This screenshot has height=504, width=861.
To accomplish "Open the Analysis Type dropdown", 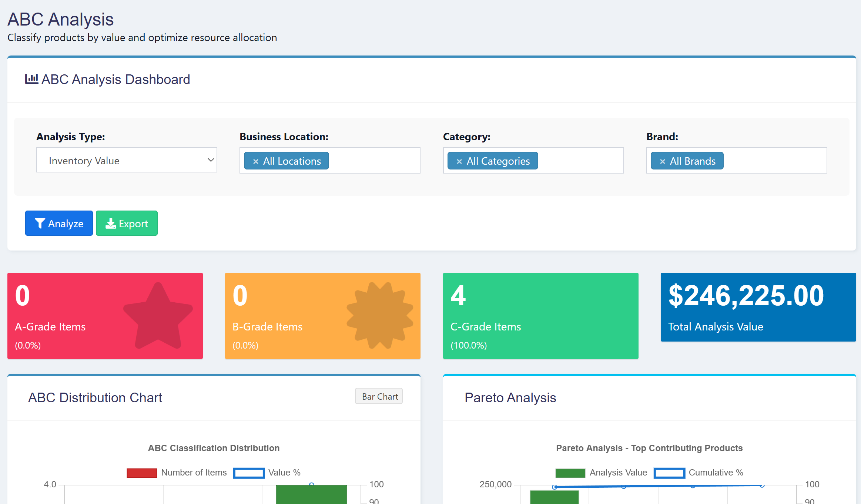I will pyautogui.click(x=127, y=160).
